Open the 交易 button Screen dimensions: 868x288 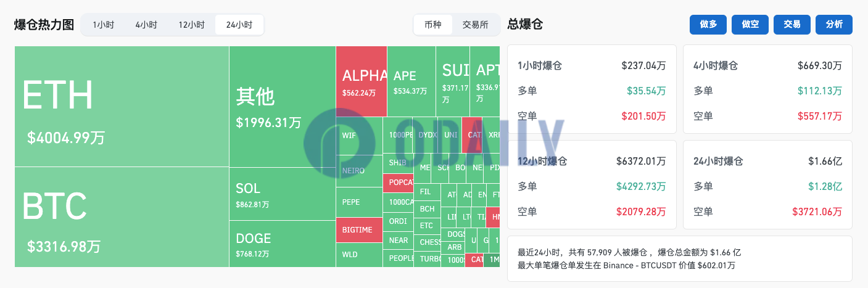(792, 25)
